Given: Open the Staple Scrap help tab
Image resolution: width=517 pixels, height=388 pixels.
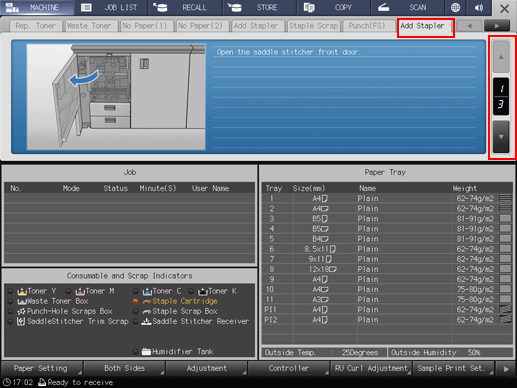Looking at the screenshot, I should click(313, 26).
